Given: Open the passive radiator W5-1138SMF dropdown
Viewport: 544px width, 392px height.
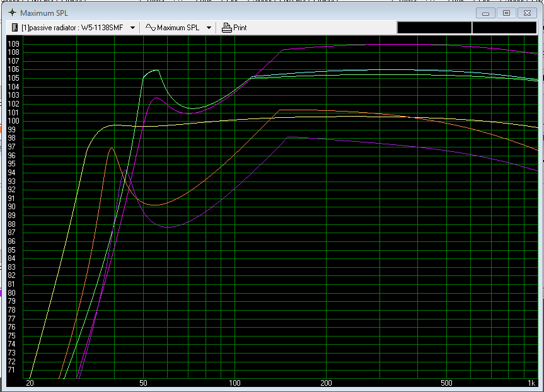Looking at the screenshot, I should click(132, 28).
